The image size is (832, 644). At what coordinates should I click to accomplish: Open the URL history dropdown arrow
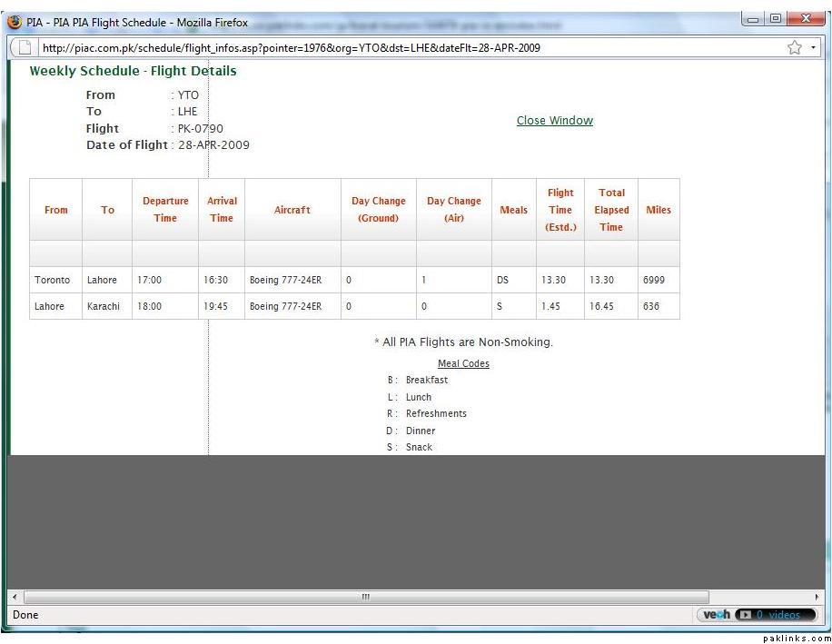813,48
